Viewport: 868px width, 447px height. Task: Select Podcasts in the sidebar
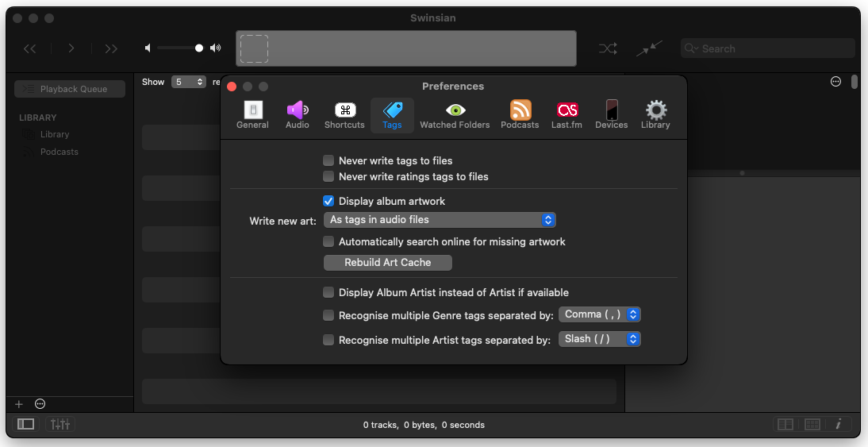(x=59, y=152)
